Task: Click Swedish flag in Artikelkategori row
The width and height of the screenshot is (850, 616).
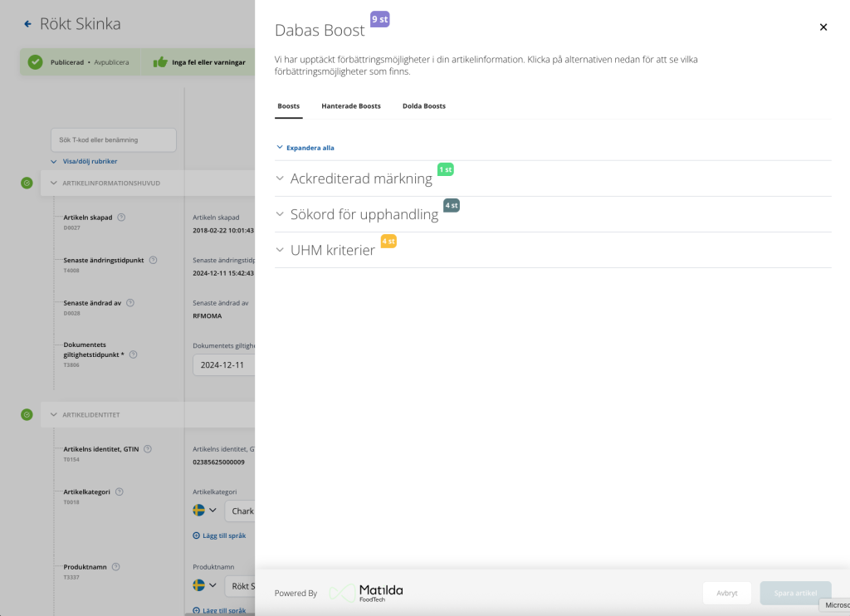Action: [199, 511]
